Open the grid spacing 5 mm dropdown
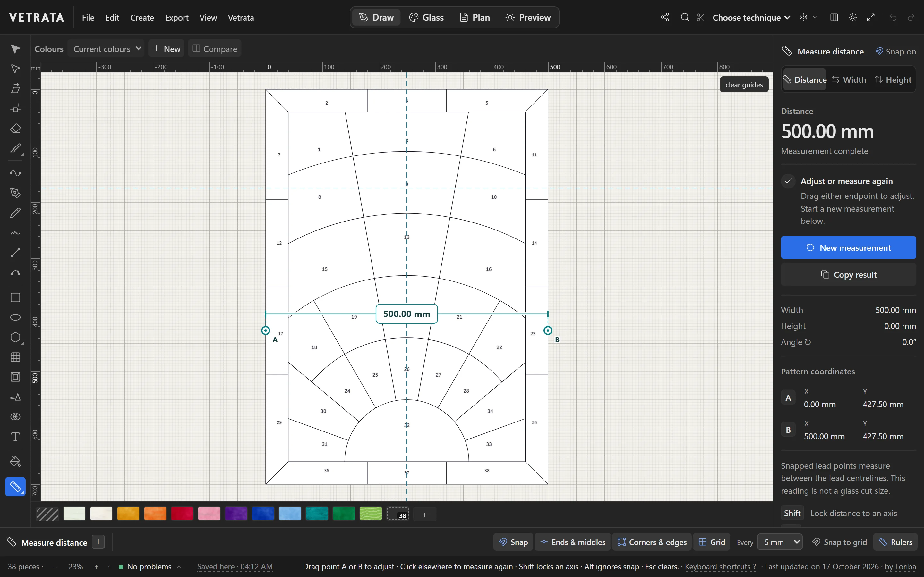 click(x=780, y=542)
